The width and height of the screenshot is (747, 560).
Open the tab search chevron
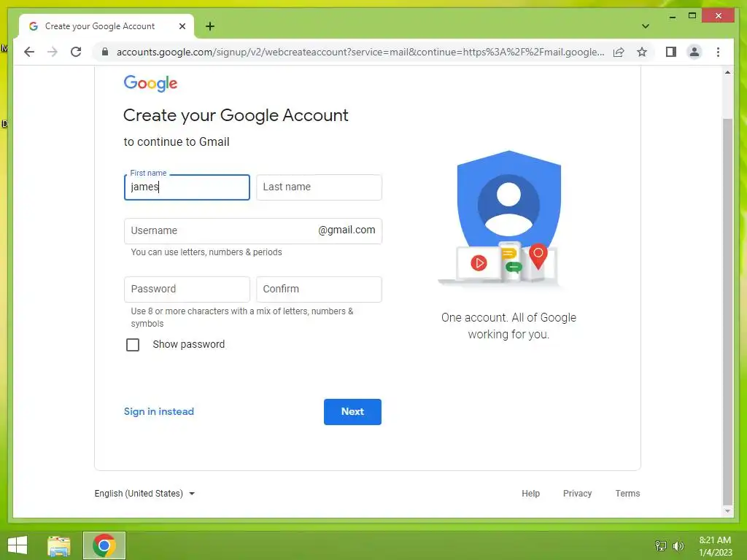tap(645, 26)
